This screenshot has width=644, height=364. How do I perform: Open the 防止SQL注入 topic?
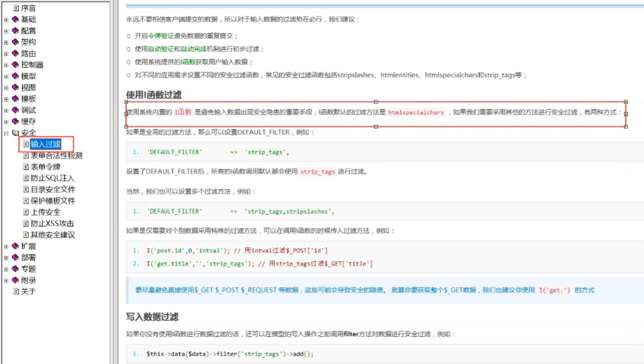(53, 178)
